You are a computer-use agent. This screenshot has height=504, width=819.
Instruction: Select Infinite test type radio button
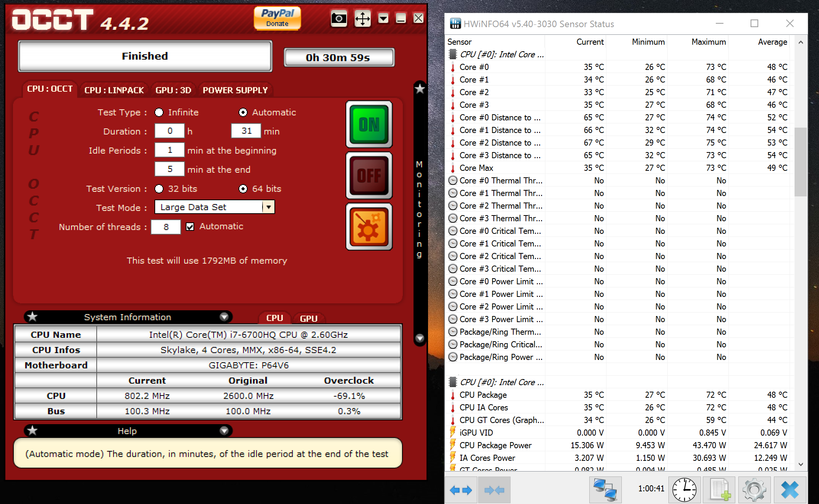159,112
